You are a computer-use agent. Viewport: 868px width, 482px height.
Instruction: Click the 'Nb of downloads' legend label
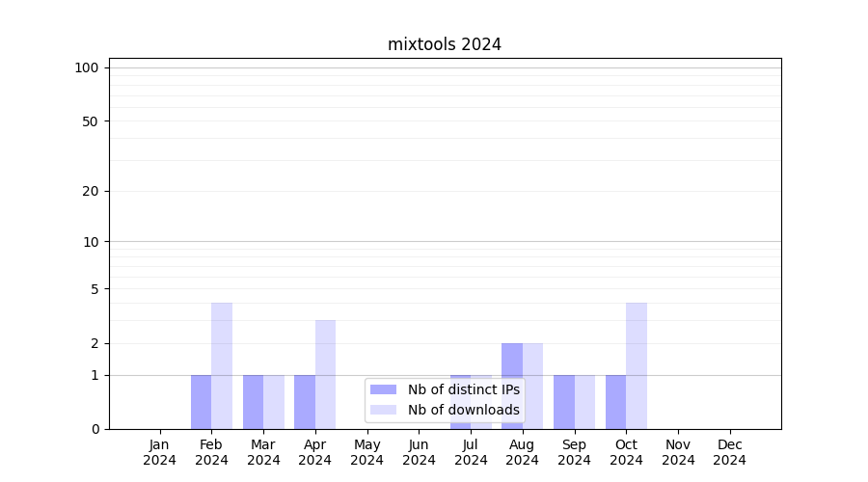click(x=463, y=410)
